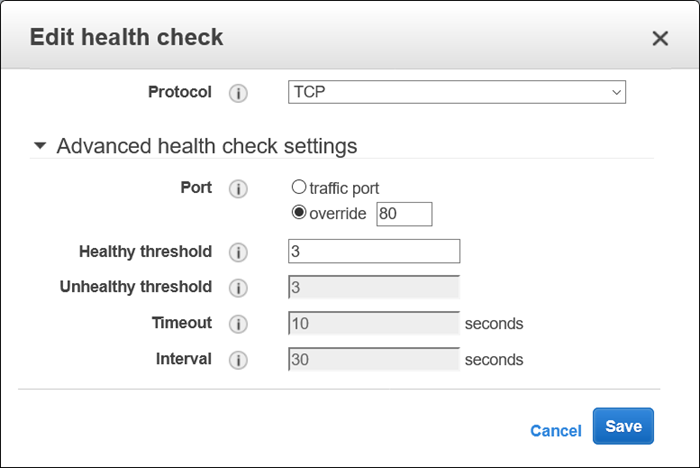Image resolution: width=700 pixels, height=468 pixels.
Task: Collapse Advanced health check settings section
Action: (40, 146)
